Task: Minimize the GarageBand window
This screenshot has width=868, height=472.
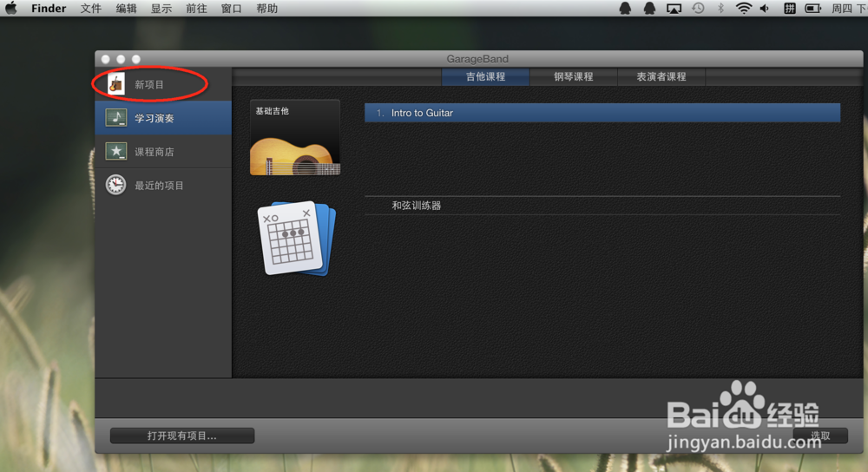Action: [x=121, y=59]
